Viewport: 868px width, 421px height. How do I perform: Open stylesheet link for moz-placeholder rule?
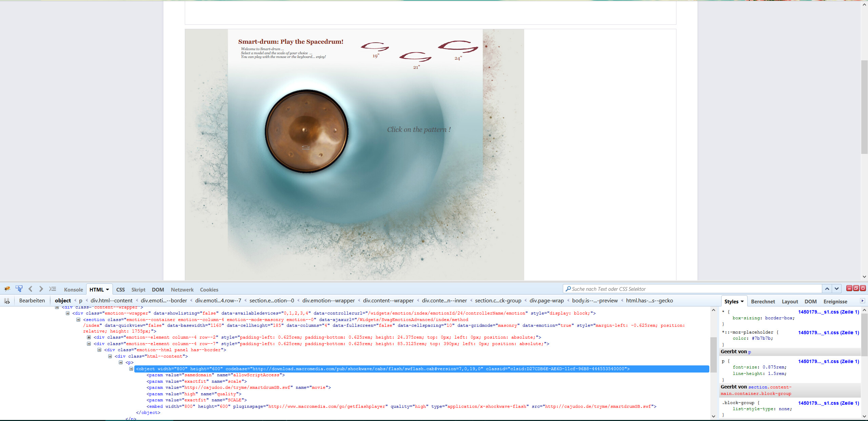pyautogui.click(x=829, y=333)
